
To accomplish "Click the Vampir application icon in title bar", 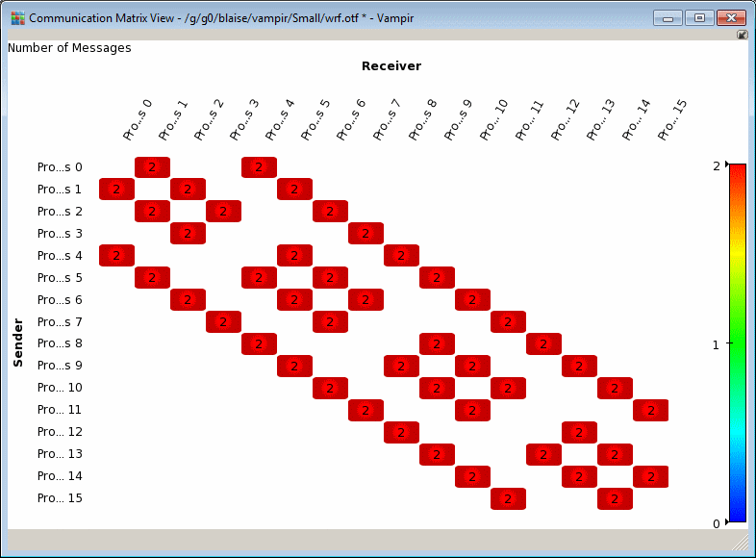I will pyautogui.click(x=17, y=18).
